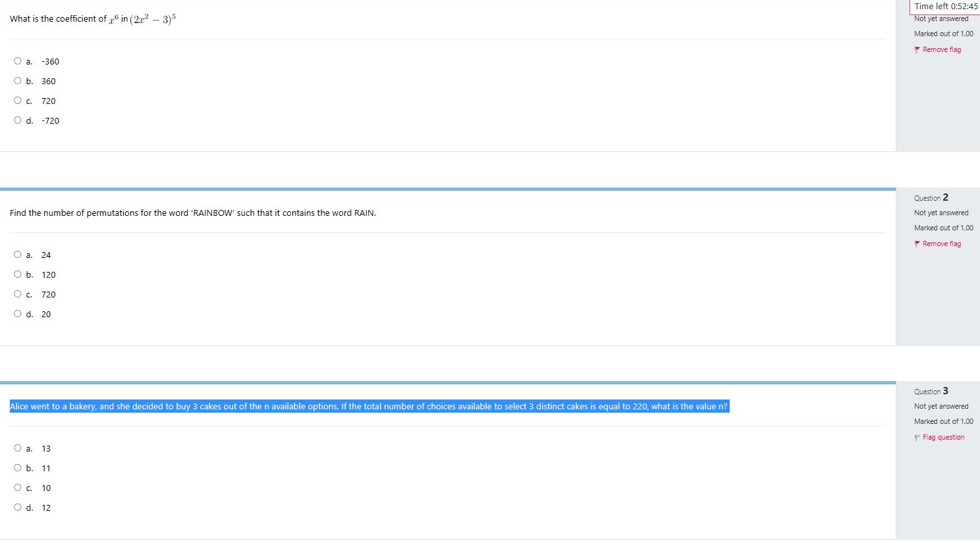Click the highlighted Alice bakery question text
Image resolution: width=980 pixels, height=543 pixels.
coord(369,406)
